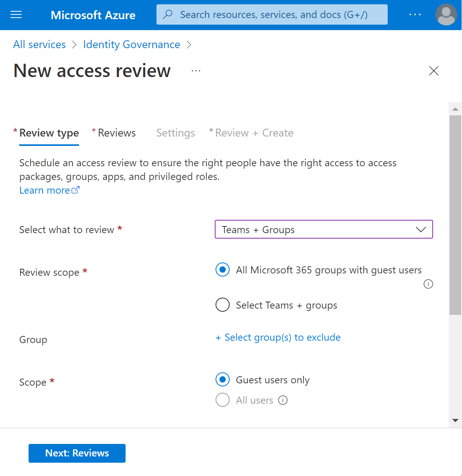Open the hamburger portal menu
Viewport: 462px width, 476px height.
pyautogui.click(x=16, y=15)
